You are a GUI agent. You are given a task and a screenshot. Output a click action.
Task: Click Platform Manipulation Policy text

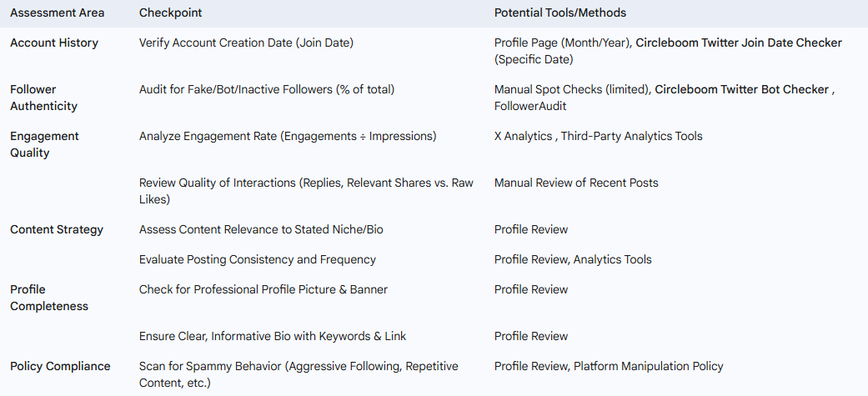click(648, 366)
